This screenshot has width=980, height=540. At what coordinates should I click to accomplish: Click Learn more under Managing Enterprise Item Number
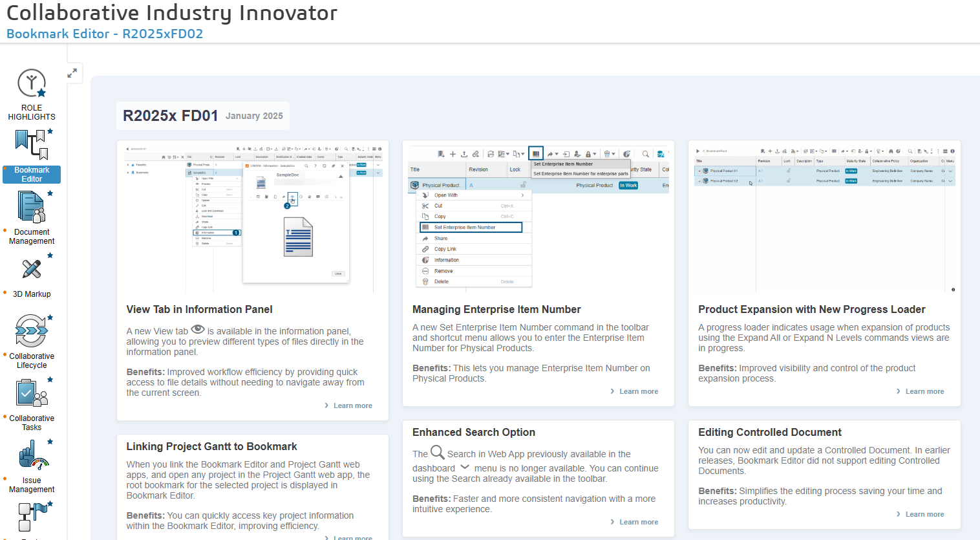point(638,391)
